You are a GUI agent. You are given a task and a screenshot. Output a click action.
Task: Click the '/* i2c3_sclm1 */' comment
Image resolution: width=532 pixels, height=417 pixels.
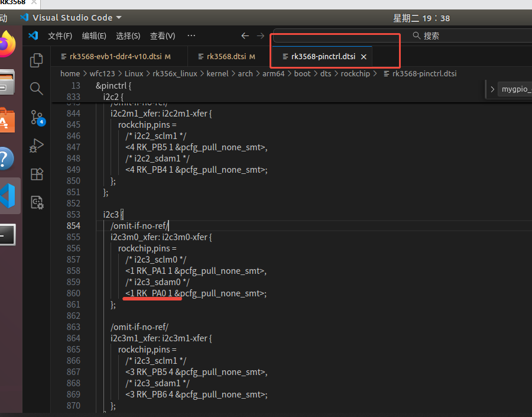point(156,361)
